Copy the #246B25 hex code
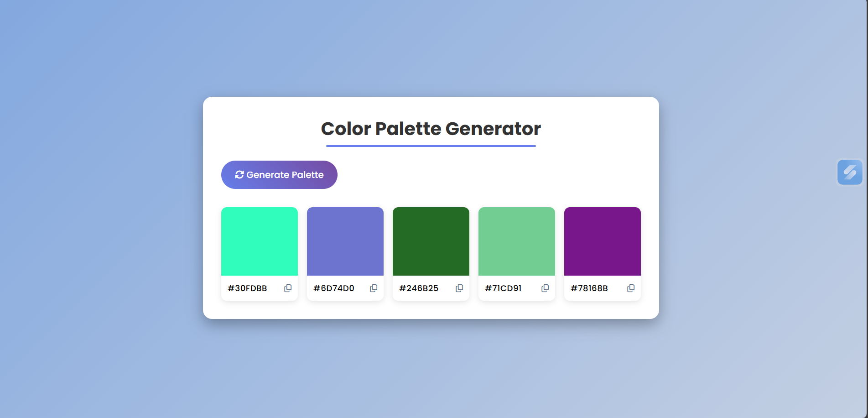 459,288
